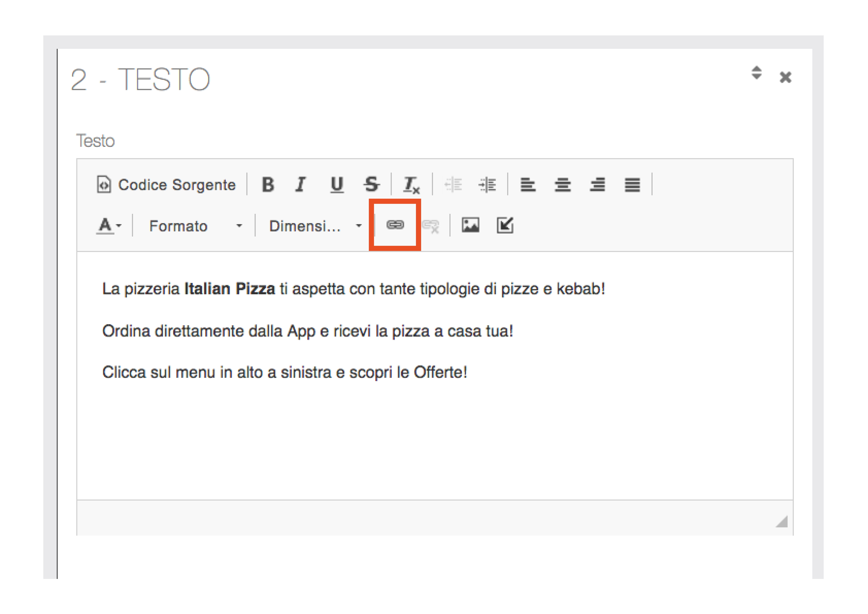
Task: Click the Remove Format icon
Action: 411,185
